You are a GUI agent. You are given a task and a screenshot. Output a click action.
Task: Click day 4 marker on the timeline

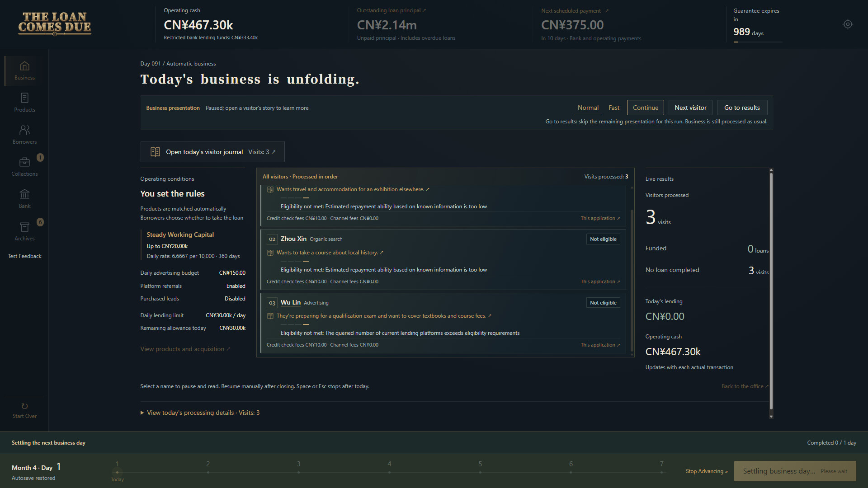(389, 472)
